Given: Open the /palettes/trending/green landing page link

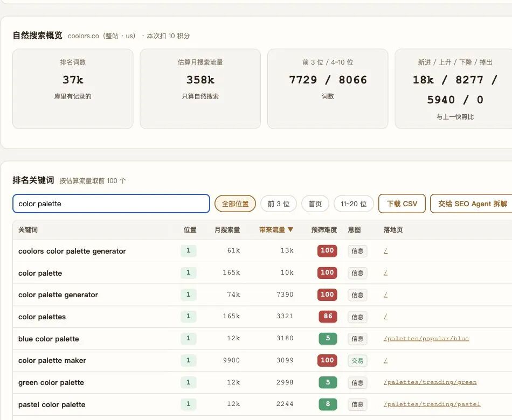Looking at the screenshot, I should click(430, 382).
